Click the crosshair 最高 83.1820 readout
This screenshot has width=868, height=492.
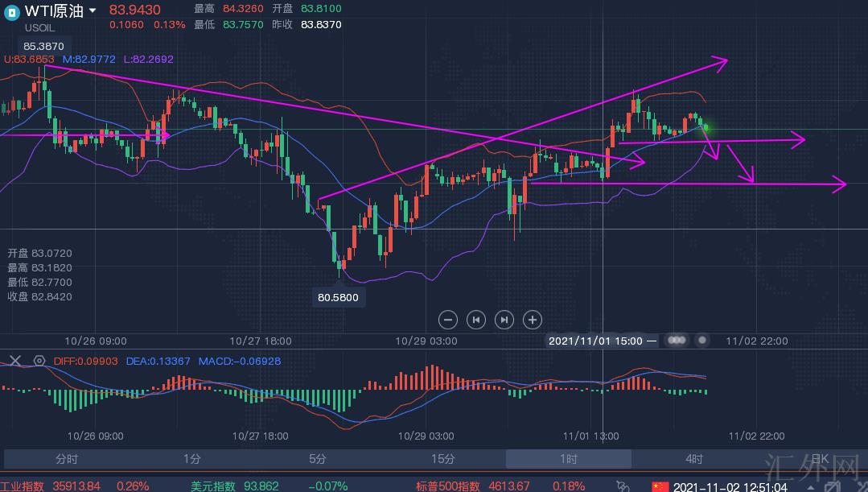pos(40,267)
